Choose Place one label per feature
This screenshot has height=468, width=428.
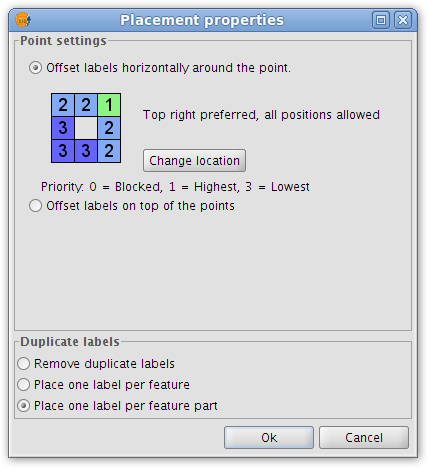[x=24, y=385]
